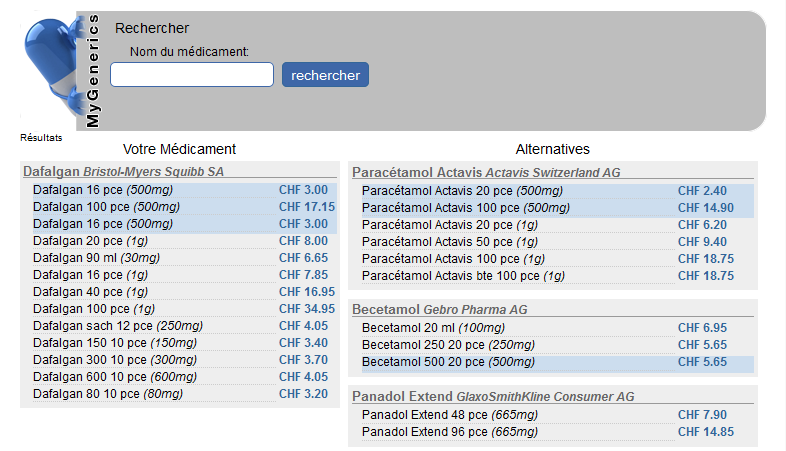This screenshot has height=451, width=786.
Task: Select the Becetamol 500 20 pce (500mg) row
Action: click(x=557, y=362)
